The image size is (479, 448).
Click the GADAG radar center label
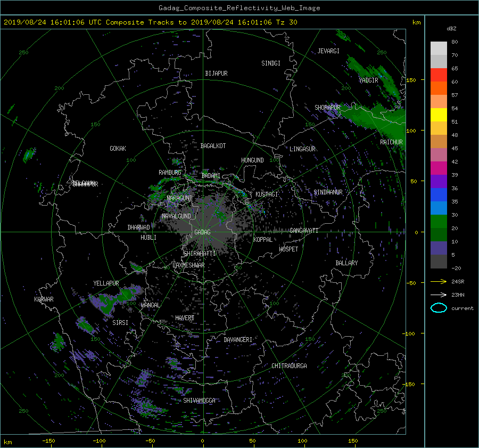click(x=203, y=232)
